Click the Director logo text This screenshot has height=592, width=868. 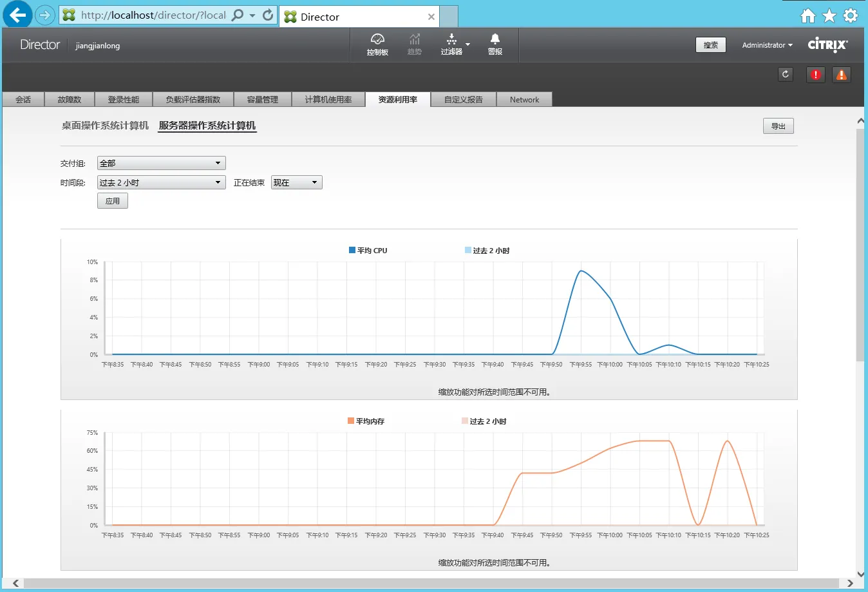pos(40,44)
